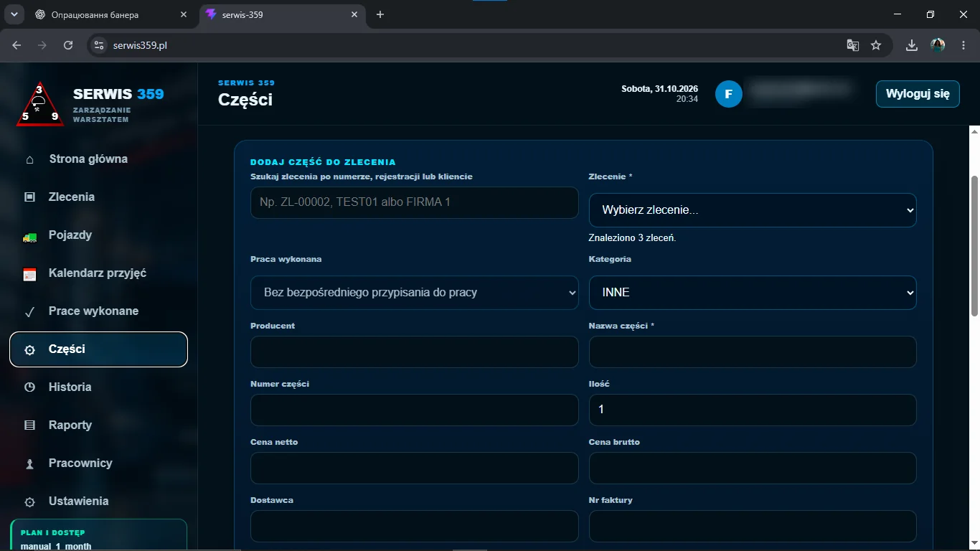Open Historia via its clock icon

tap(29, 387)
